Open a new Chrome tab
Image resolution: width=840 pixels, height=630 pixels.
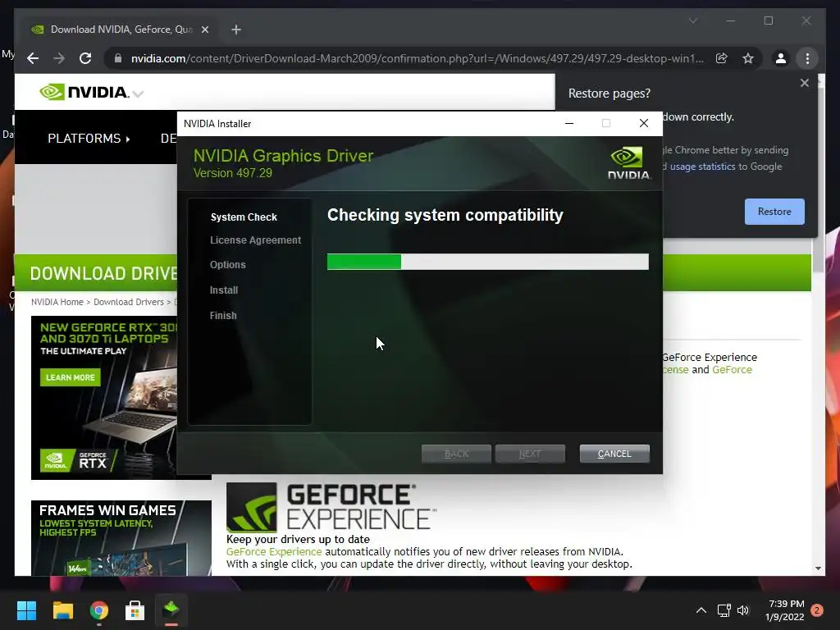[236, 30]
